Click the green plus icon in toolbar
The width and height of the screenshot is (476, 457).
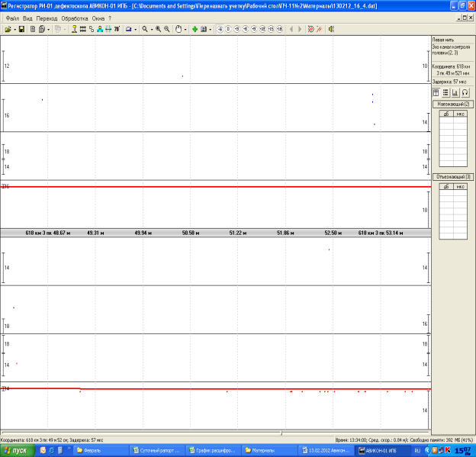point(195,29)
